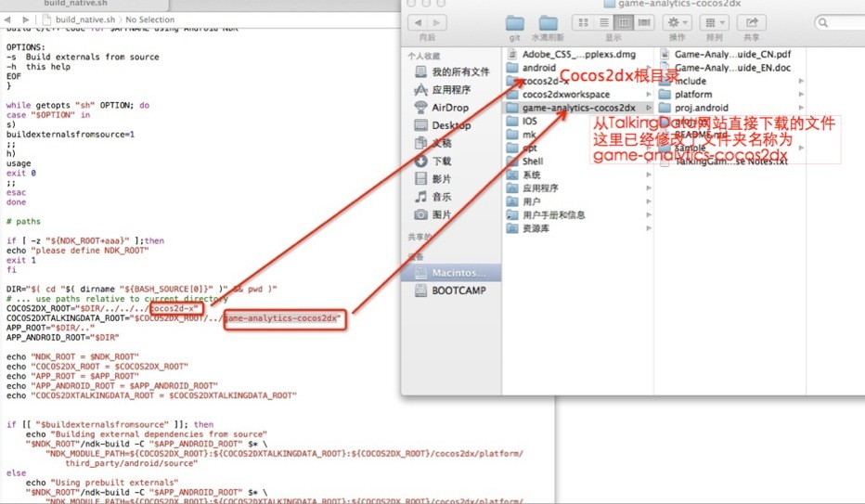
Task: Click the COCOS2DX_ROOT assignment line in editor
Action: click(102, 308)
